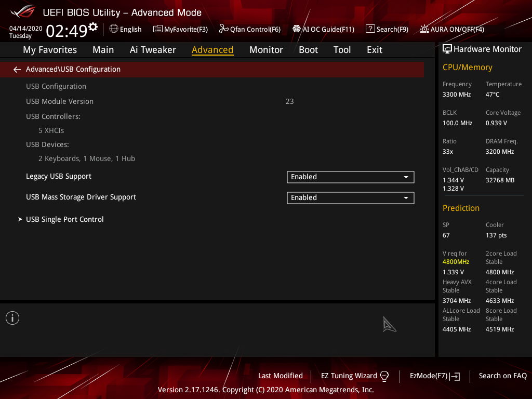Click the globe language icon

[x=114, y=29]
